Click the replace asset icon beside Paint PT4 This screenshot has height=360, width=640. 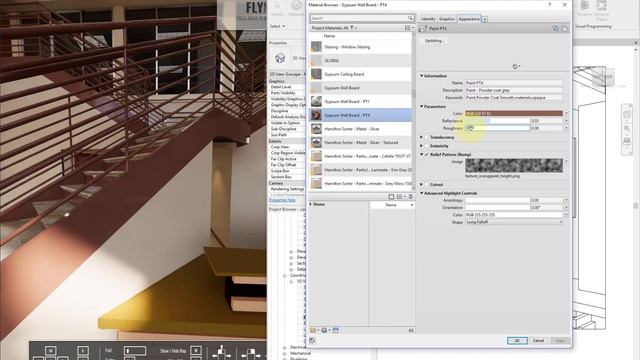click(x=555, y=28)
